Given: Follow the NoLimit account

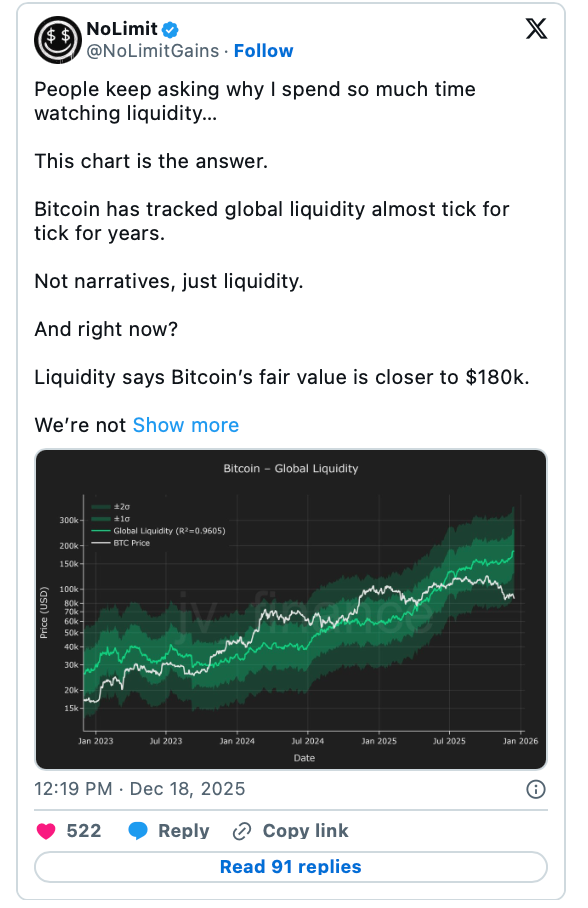Looking at the screenshot, I should pyautogui.click(x=263, y=50).
